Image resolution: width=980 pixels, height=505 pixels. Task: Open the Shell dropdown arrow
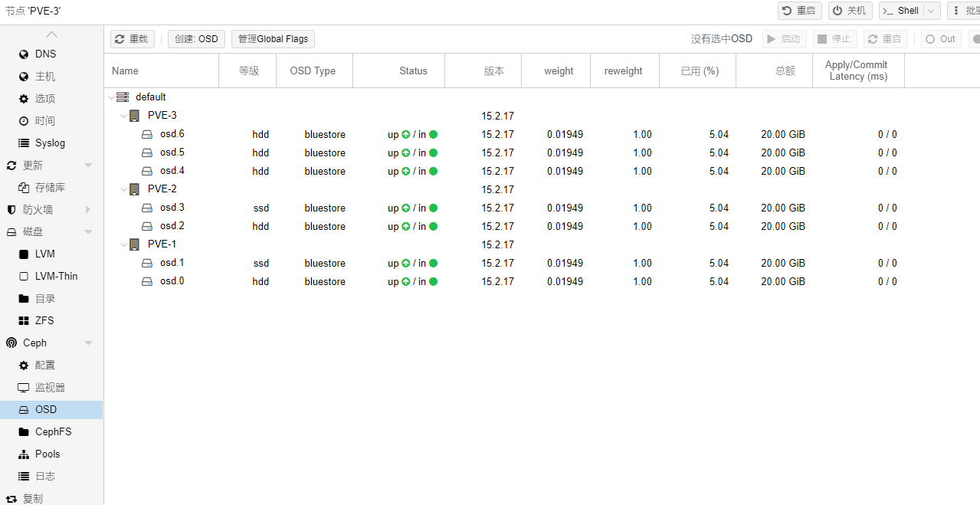(x=932, y=11)
